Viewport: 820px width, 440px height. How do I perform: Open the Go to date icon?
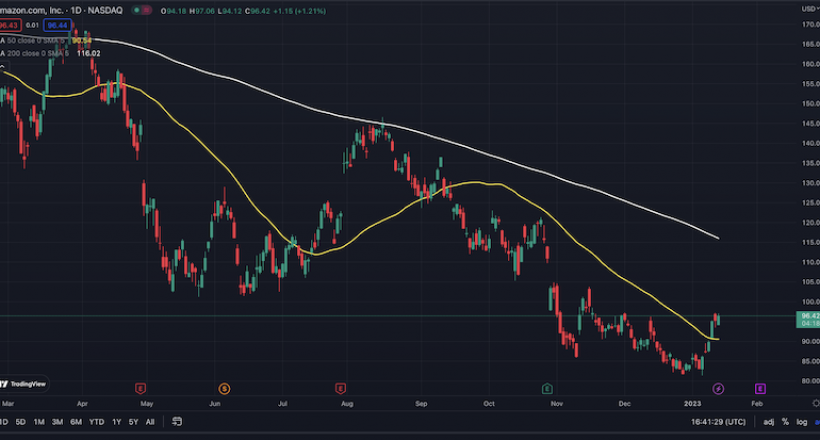coord(177,422)
